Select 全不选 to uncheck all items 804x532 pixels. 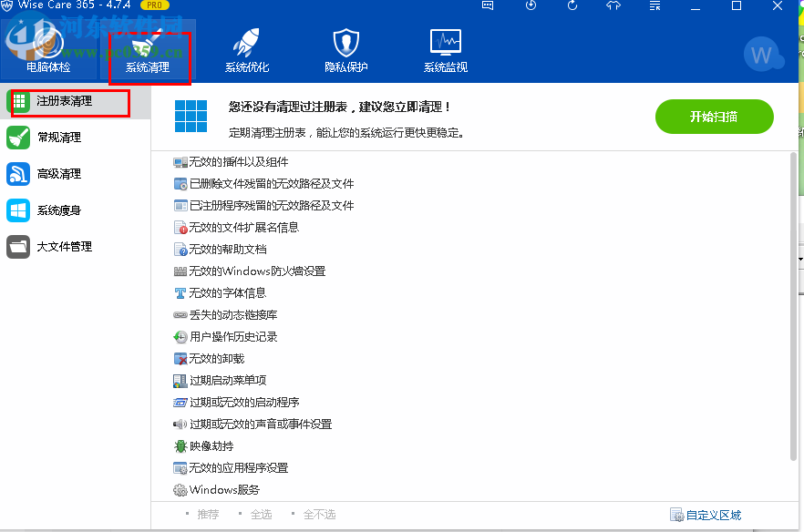(x=319, y=514)
